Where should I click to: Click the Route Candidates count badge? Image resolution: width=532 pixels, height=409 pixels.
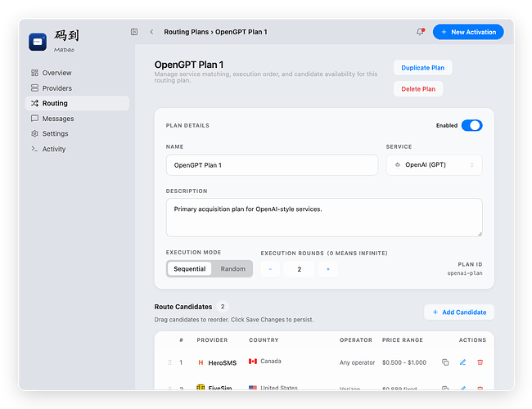tap(223, 307)
